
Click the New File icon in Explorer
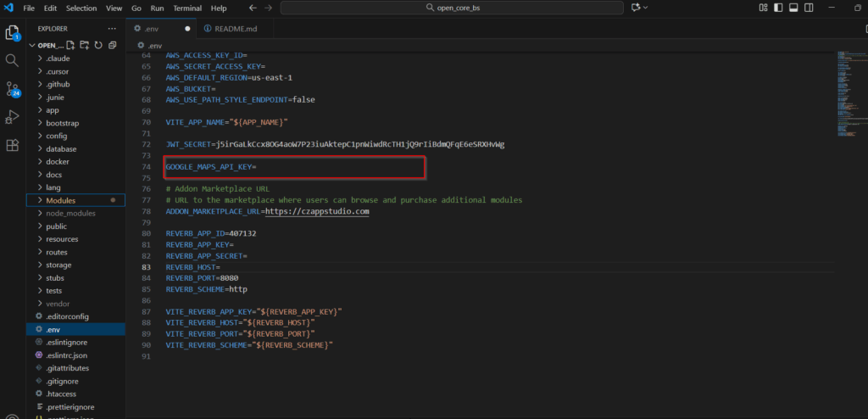coord(71,45)
